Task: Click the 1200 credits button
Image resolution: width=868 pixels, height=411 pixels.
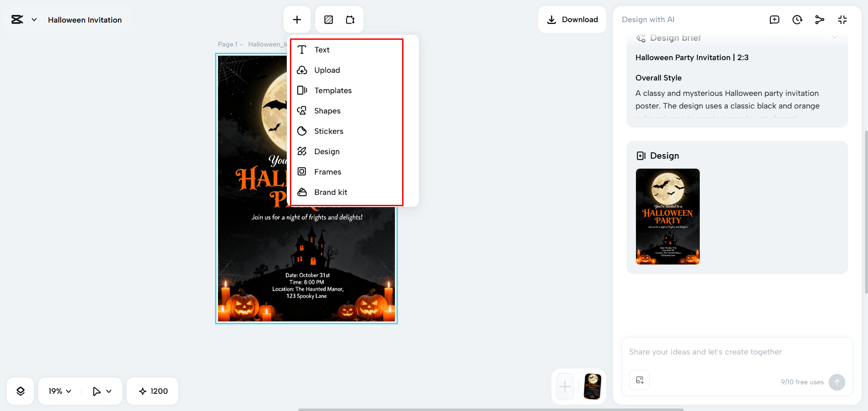Action: tap(152, 391)
